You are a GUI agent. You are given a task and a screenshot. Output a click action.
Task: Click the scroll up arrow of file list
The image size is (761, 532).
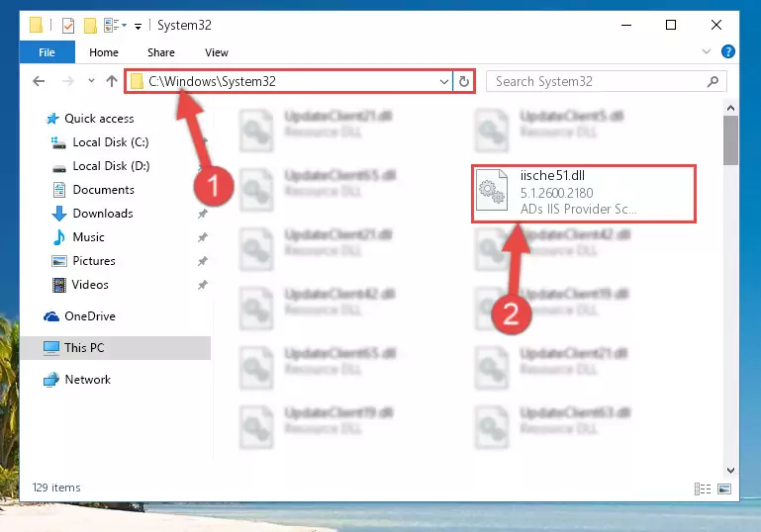coord(730,108)
